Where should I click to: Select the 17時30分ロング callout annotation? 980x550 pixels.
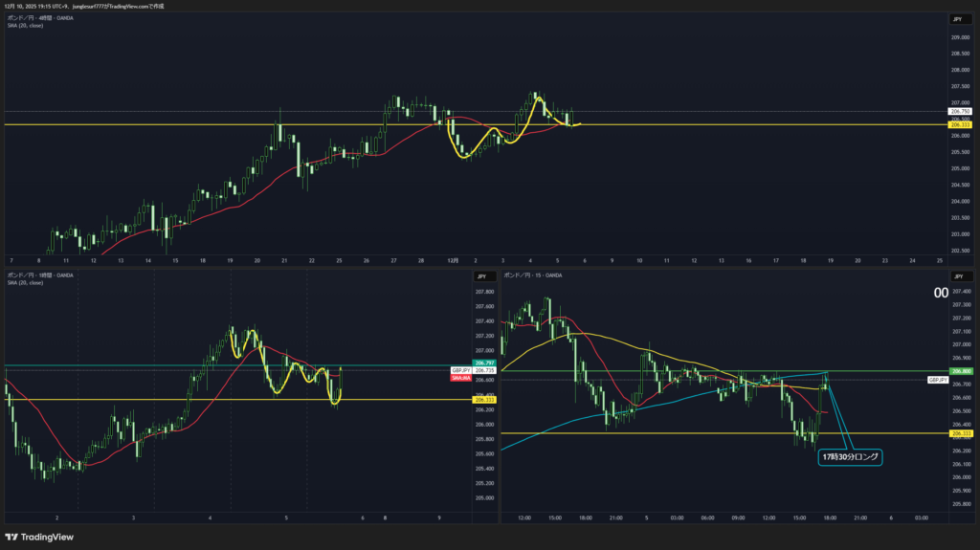pos(851,457)
